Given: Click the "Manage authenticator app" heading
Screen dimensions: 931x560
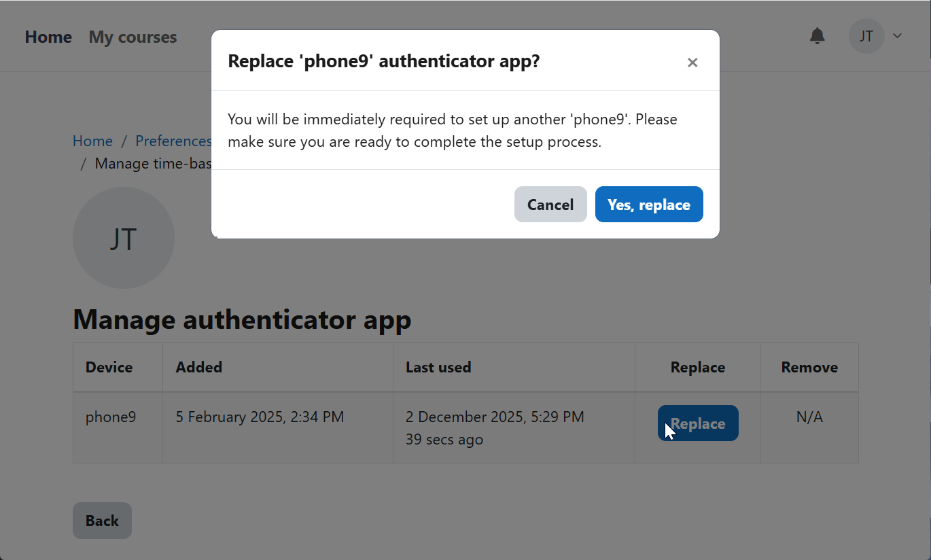Looking at the screenshot, I should pyautogui.click(x=242, y=319).
